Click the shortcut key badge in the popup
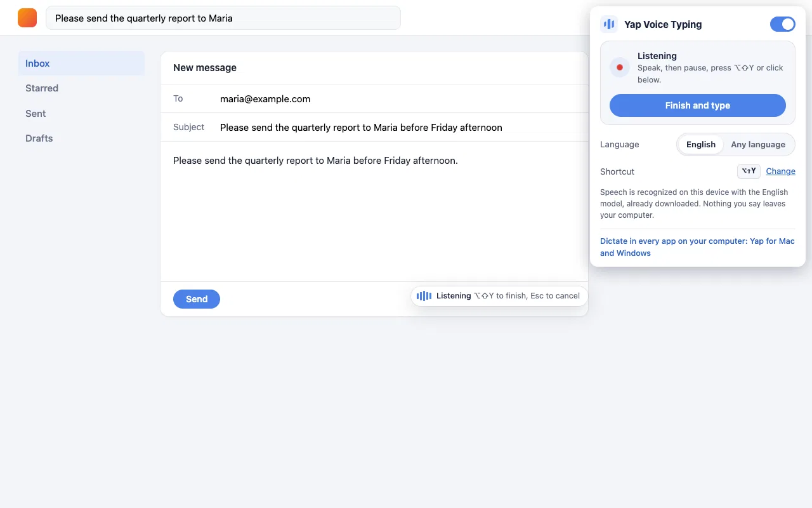This screenshot has height=508, width=812. click(749, 171)
